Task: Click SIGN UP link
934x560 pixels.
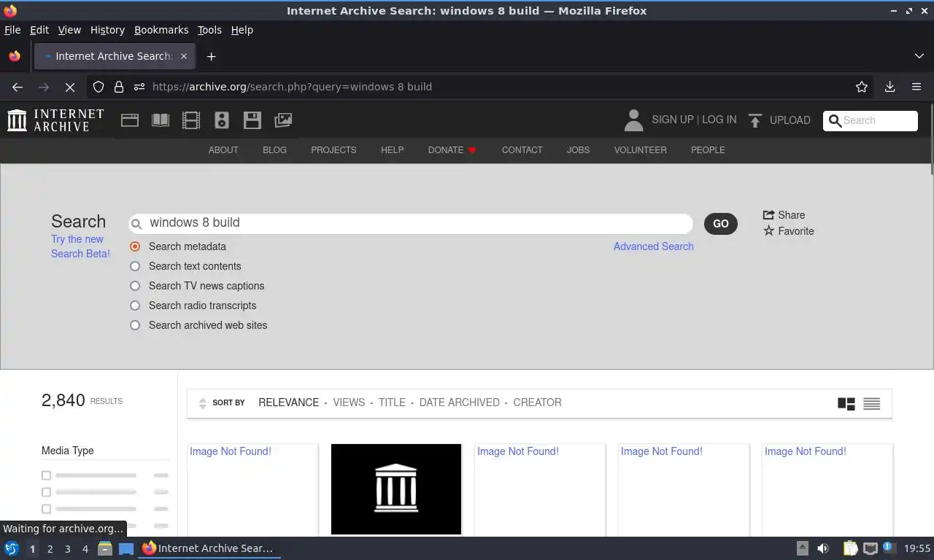Action: pos(673,120)
